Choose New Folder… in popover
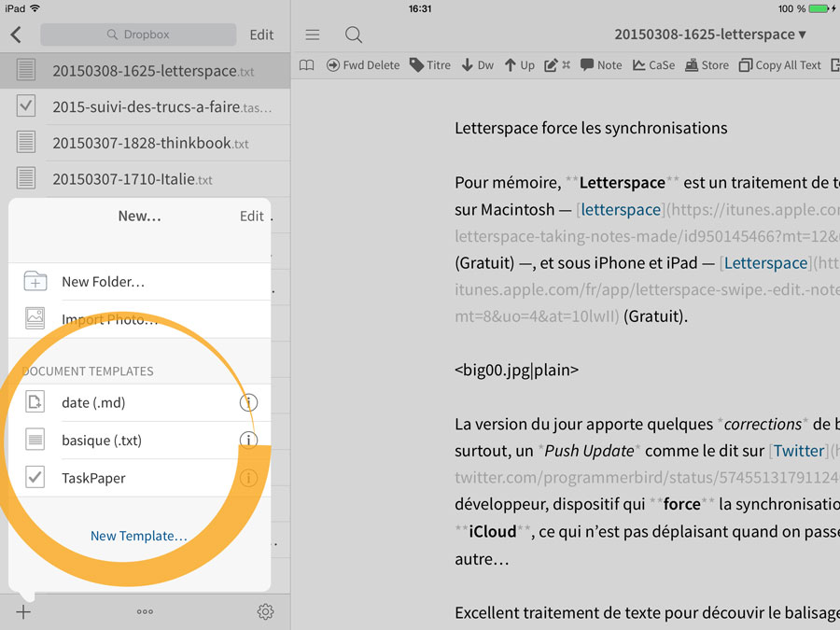The width and height of the screenshot is (840, 630). [139, 282]
